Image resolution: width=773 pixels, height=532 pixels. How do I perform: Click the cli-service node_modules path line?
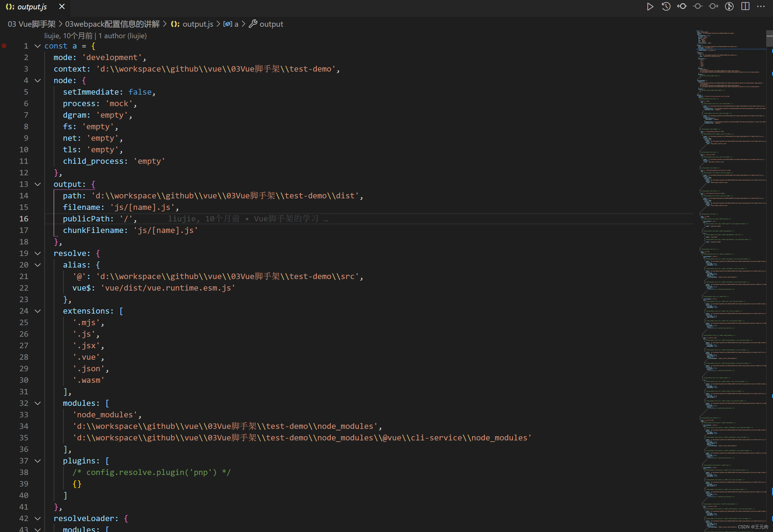pyautogui.click(x=302, y=438)
